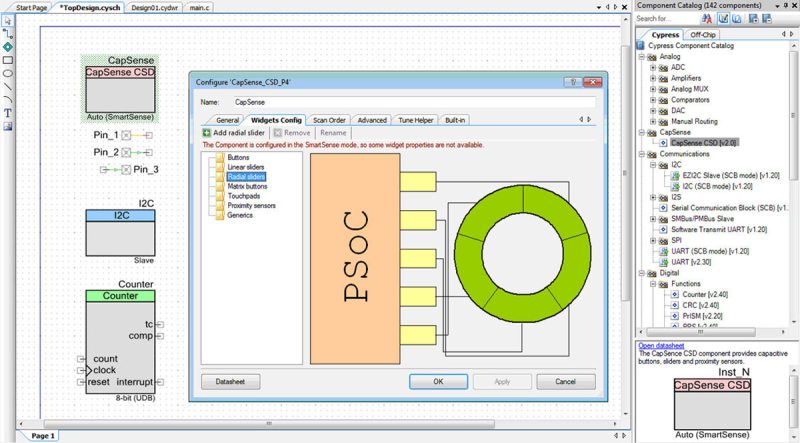Open Component Catalog panel dropdown arrow
This screenshot has height=443, width=800.
click(x=778, y=6)
